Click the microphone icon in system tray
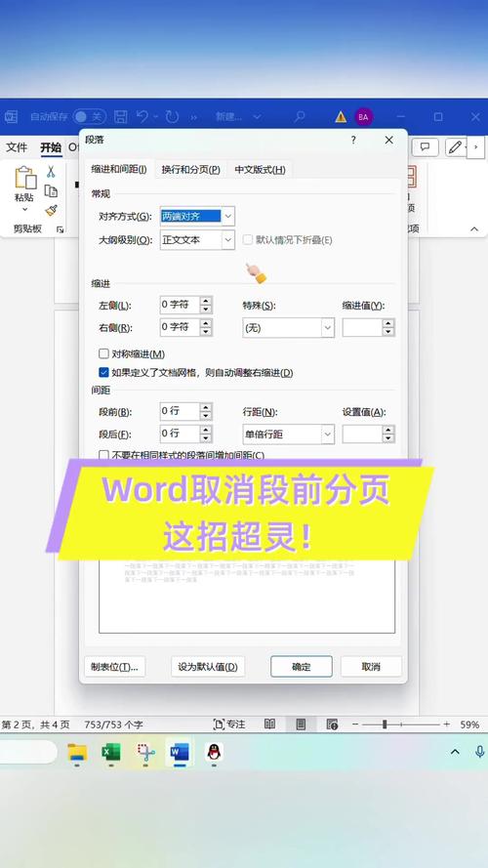 point(479,751)
